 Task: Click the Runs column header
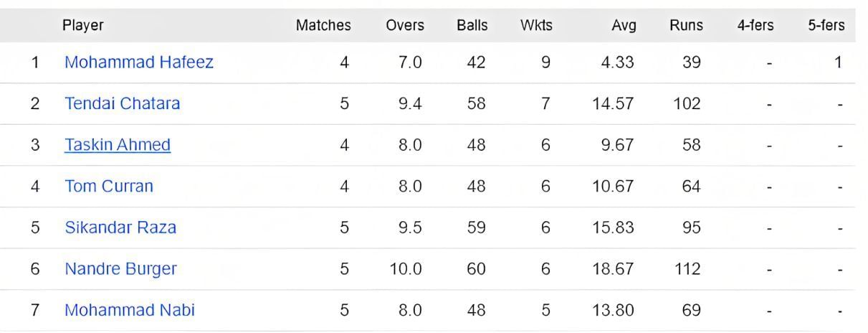click(x=686, y=25)
